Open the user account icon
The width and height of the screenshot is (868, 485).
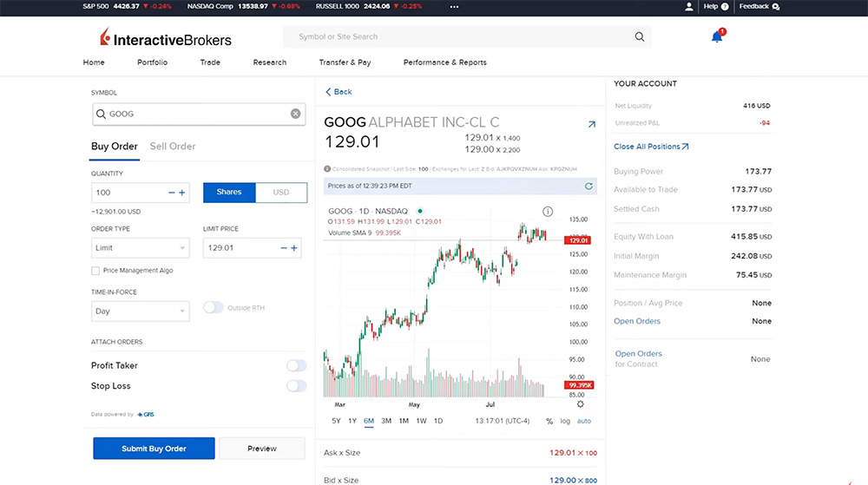pos(688,7)
